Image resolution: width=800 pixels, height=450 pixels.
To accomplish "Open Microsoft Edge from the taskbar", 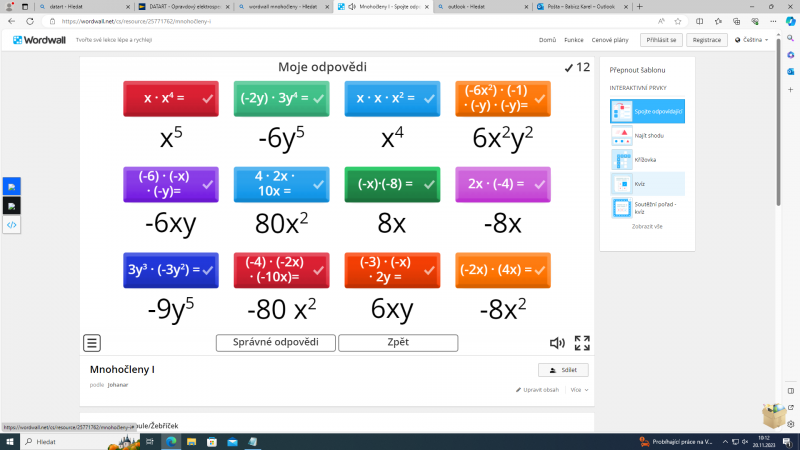I will tap(171, 441).
